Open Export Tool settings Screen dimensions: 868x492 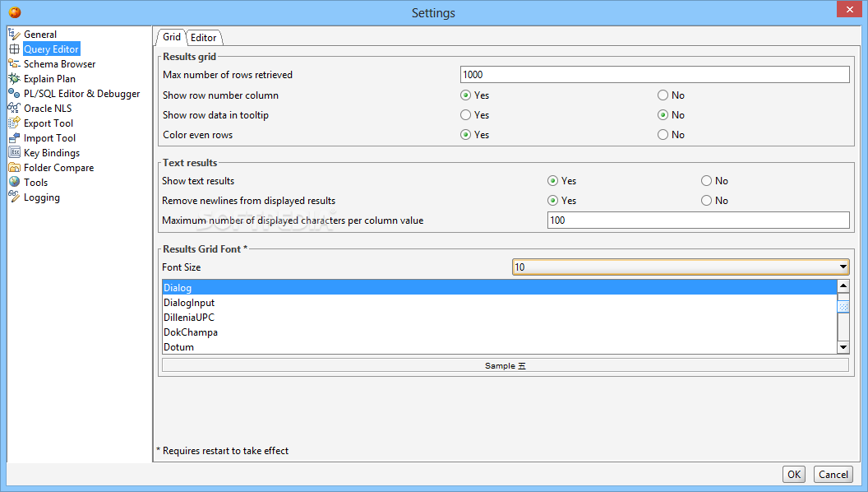point(48,123)
